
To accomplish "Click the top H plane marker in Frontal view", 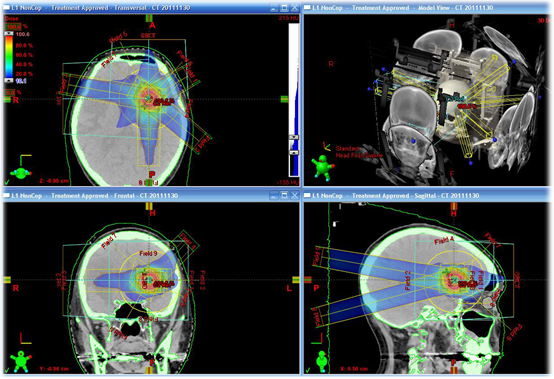I will [149, 206].
